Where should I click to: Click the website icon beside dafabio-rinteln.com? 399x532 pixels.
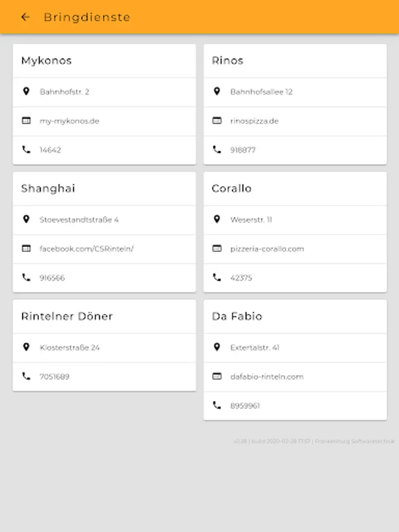click(x=217, y=377)
